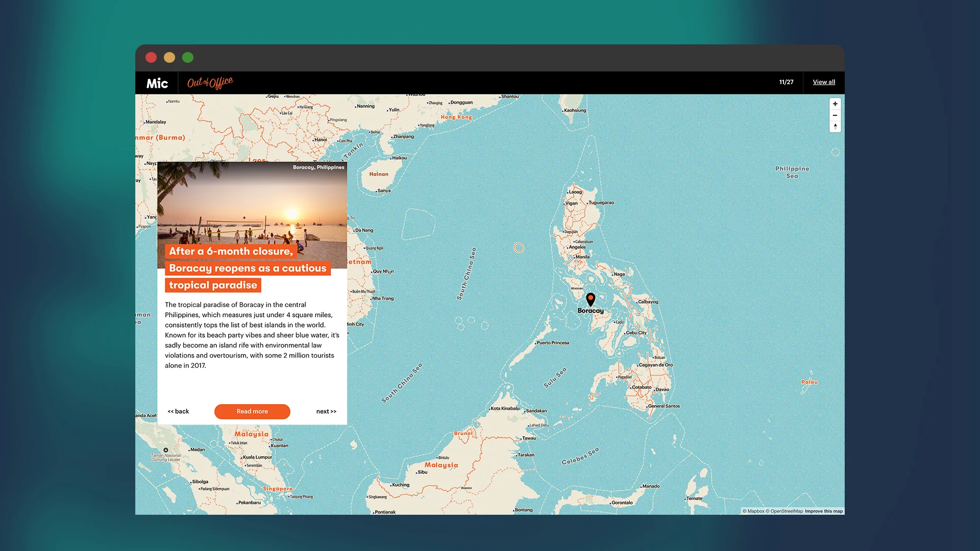Click the Da Nang map label

click(x=364, y=231)
